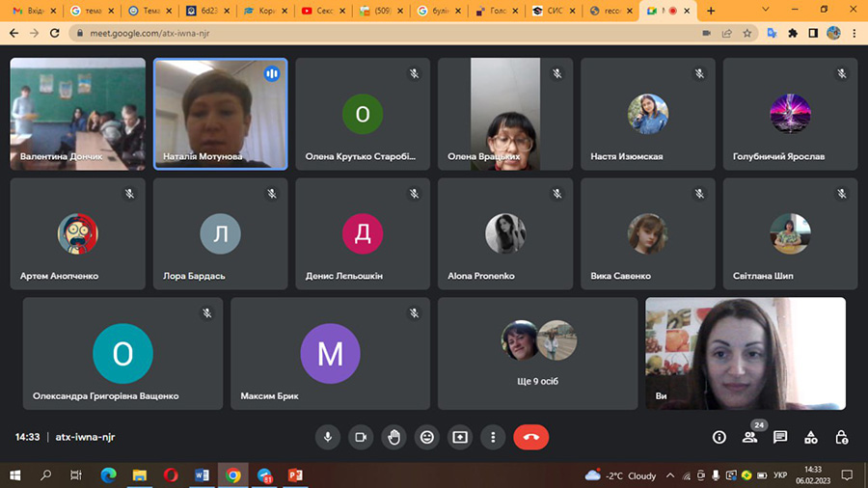Switch to the СИС tab
Screen dimensions: 868x488
click(555, 11)
